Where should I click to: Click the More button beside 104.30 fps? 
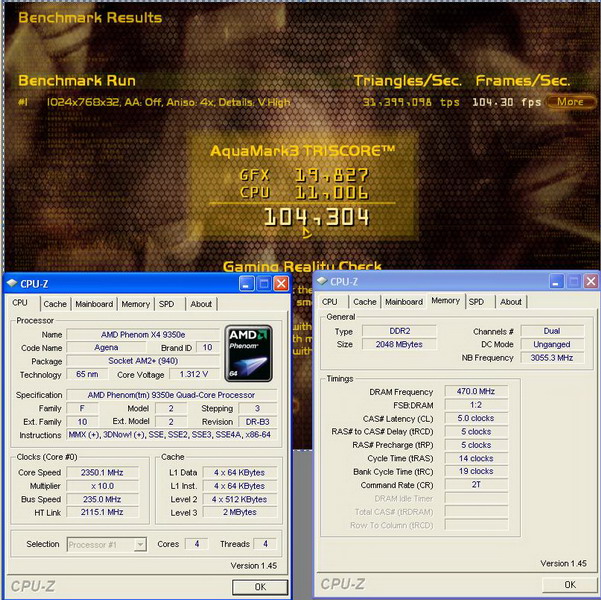(570, 102)
